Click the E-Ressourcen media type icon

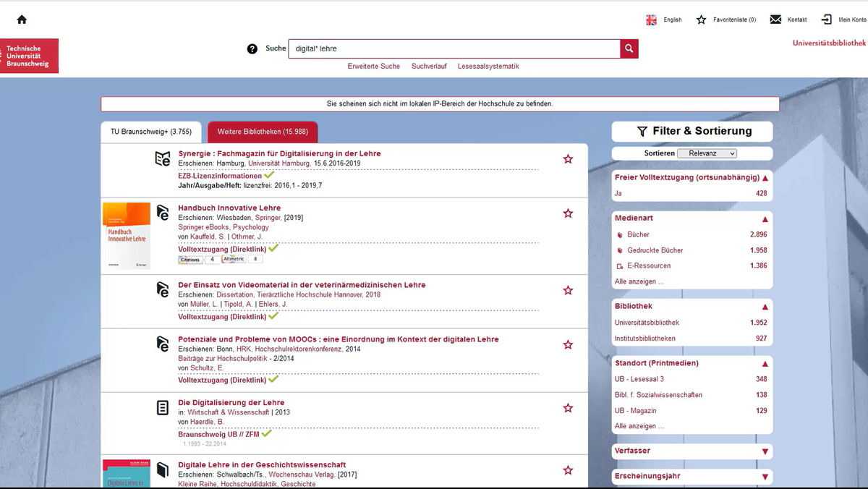619,266
